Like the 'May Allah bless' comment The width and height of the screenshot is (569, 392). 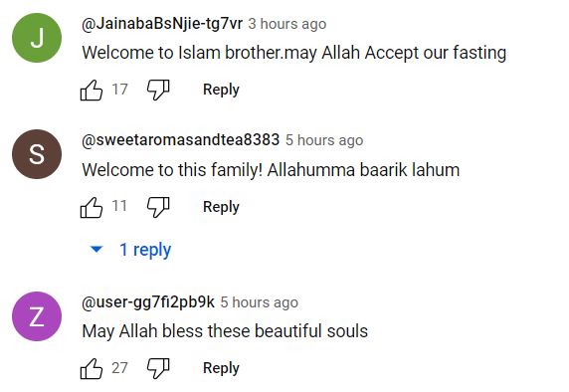92,368
